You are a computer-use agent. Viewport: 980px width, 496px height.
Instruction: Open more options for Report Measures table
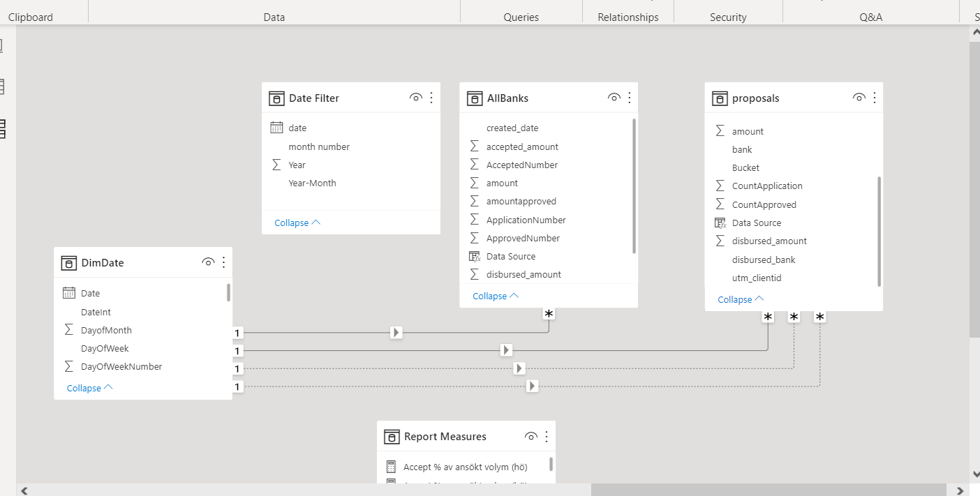547,437
